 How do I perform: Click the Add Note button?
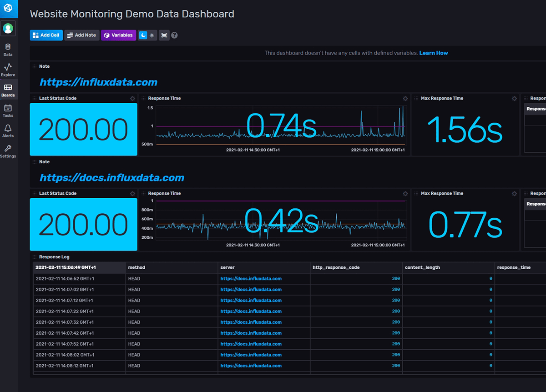81,35
